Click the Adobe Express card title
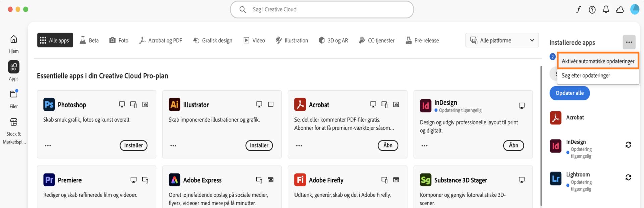 (202, 180)
